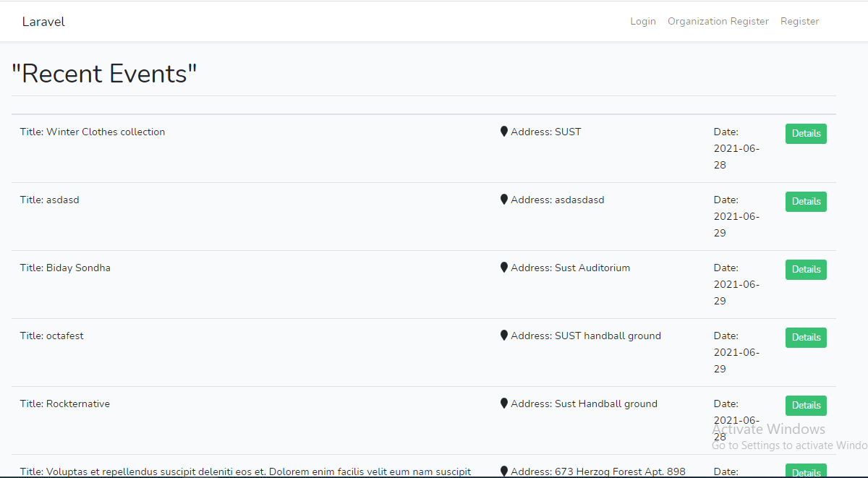View Details for Winter Clothes collection

(x=806, y=134)
